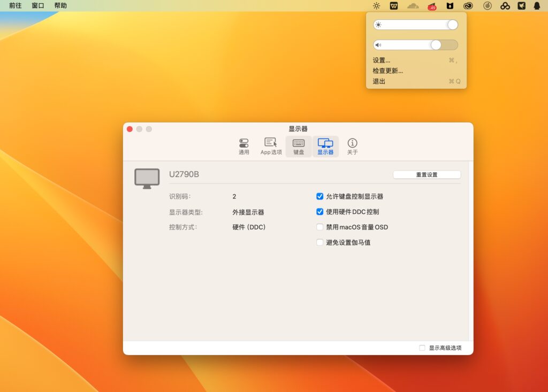548x392 pixels.
Task: Open the app icon with red 49 badge
Action: 431,6
